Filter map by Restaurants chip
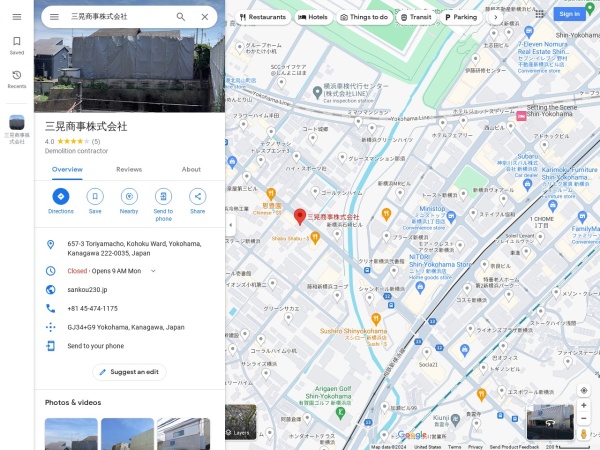The width and height of the screenshot is (600, 450). click(263, 17)
